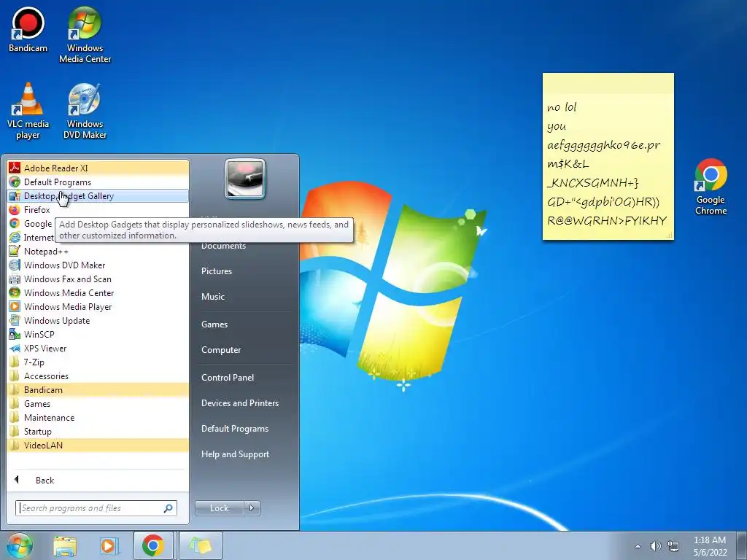The height and width of the screenshot is (560, 747).
Task: Open Windows Media Player taskbar icon
Action: pos(109,545)
